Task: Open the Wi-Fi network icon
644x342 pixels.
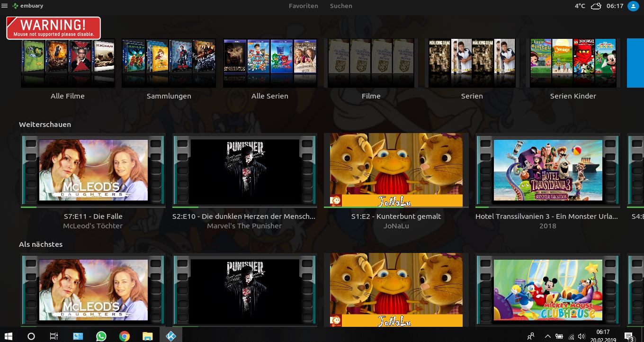Action: pos(571,336)
